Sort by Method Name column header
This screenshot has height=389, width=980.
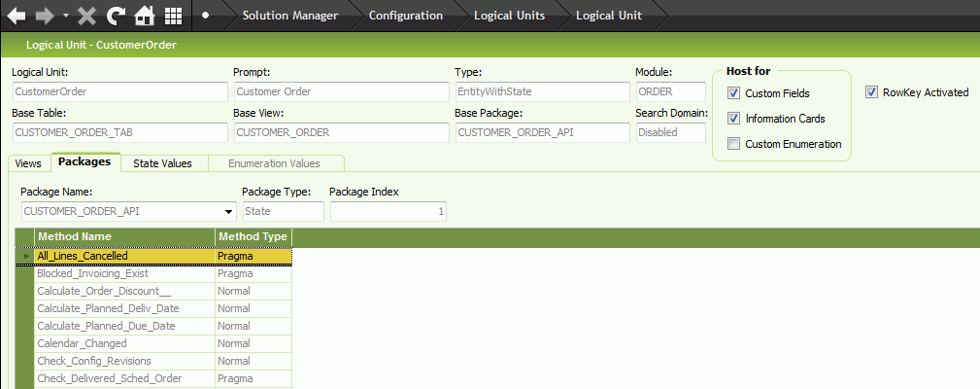(124, 236)
